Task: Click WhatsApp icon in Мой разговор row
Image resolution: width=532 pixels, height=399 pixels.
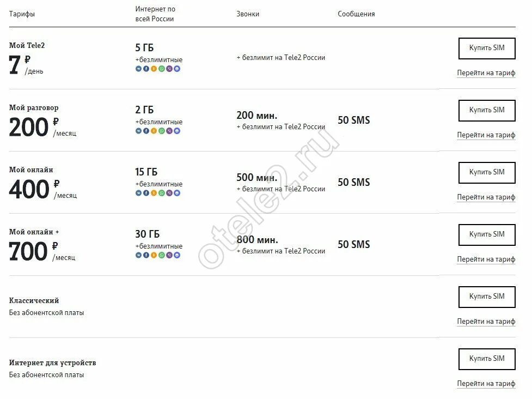Action: (x=162, y=131)
